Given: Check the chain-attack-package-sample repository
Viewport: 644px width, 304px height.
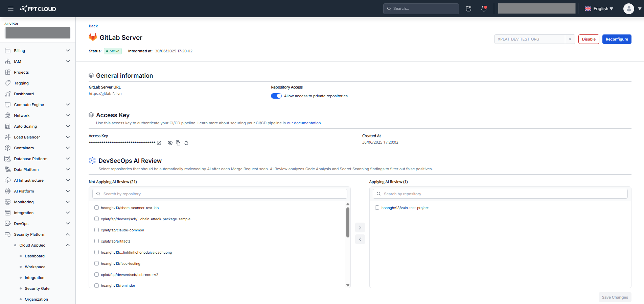Looking at the screenshot, I should (96, 219).
